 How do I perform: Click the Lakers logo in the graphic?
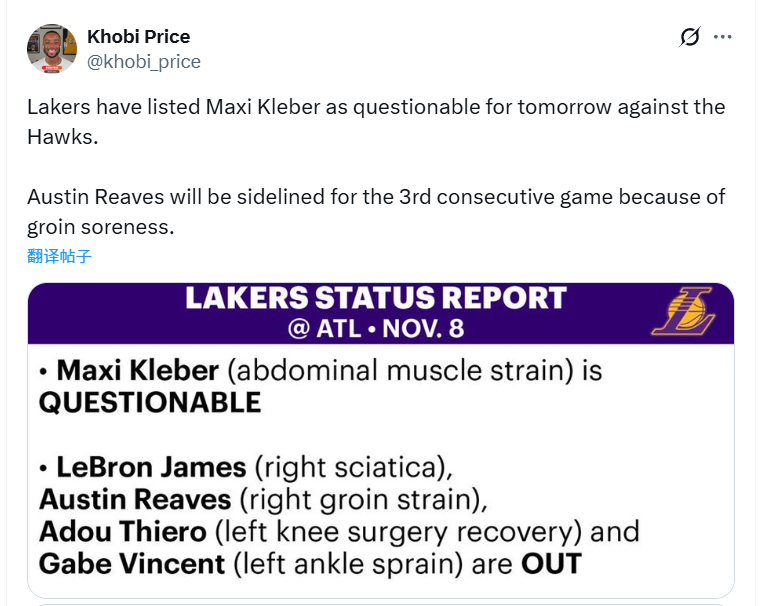pyautogui.click(x=684, y=311)
